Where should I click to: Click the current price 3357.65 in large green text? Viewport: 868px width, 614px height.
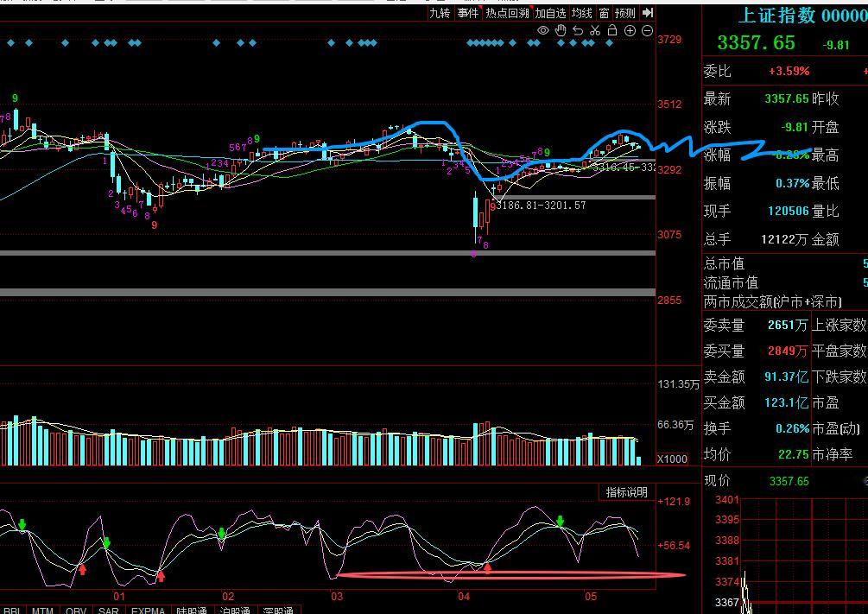[757, 42]
